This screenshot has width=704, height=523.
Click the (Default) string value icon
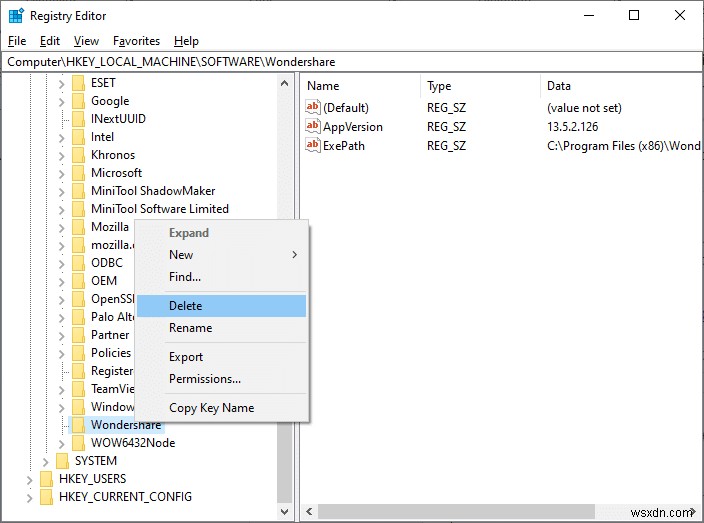[312, 107]
